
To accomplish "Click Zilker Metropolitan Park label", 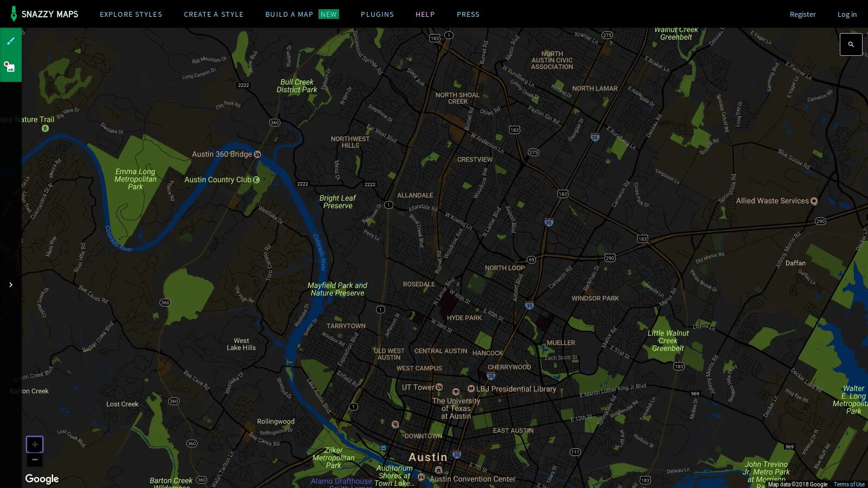I will (333, 458).
